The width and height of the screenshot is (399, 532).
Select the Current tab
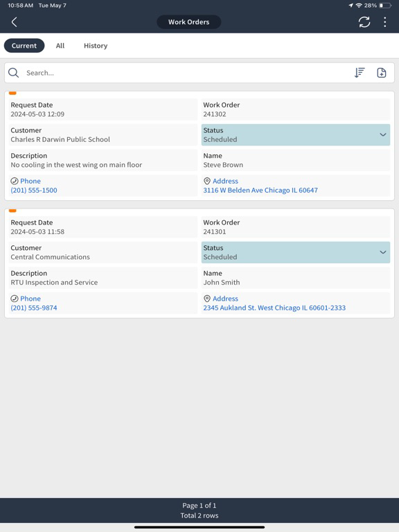click(x=24, y=46)
